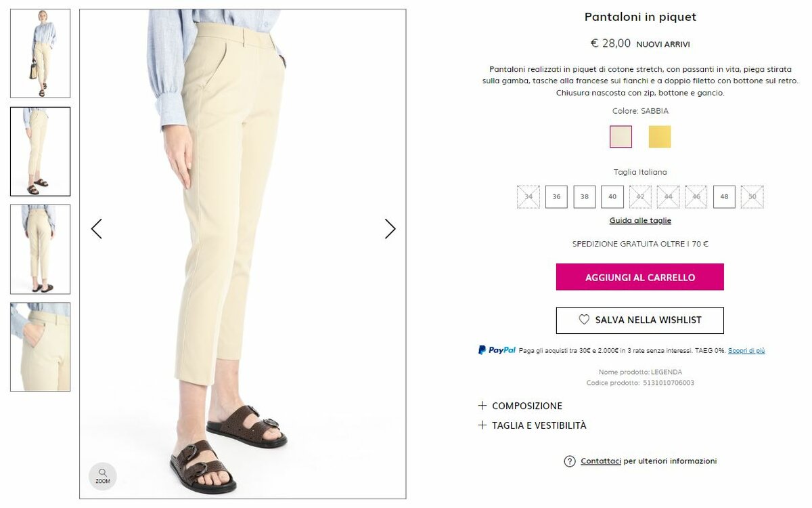Choose the sabbia beige color swatch
Viewport: 812px width, 508px height.
[621, 137]
